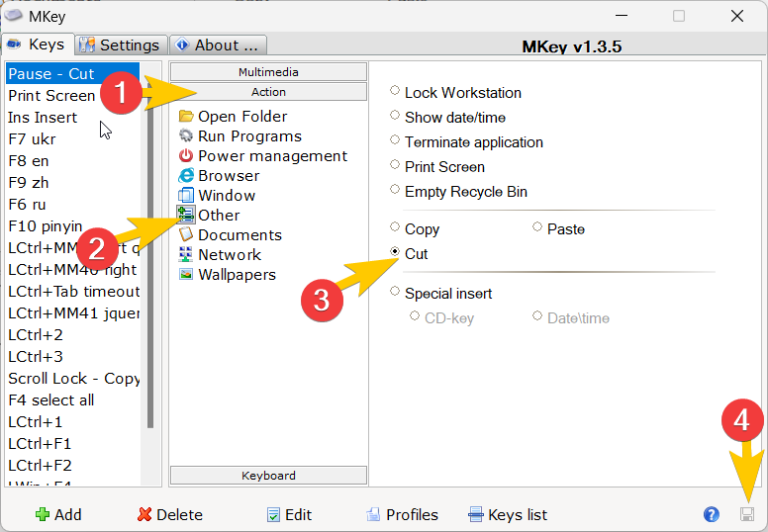Select 'LCtrl+F1' key entry
This screenshot has width=768, height=532.
click(72, 443)
